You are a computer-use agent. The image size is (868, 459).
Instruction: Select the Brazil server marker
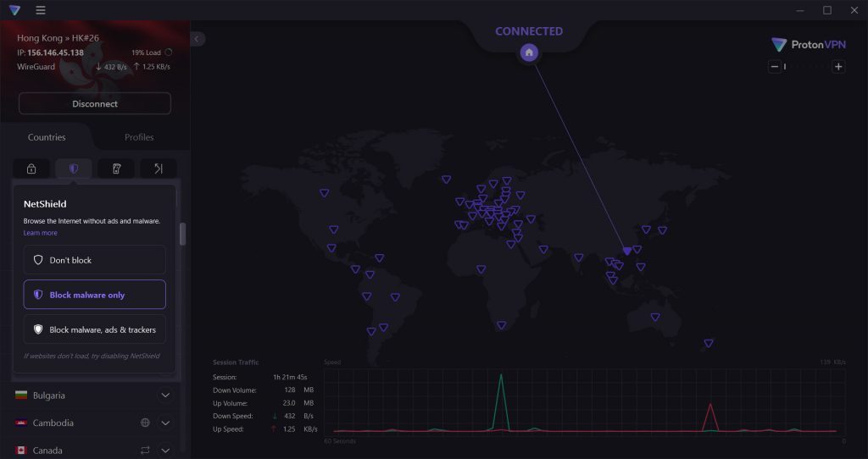point(395,297)
